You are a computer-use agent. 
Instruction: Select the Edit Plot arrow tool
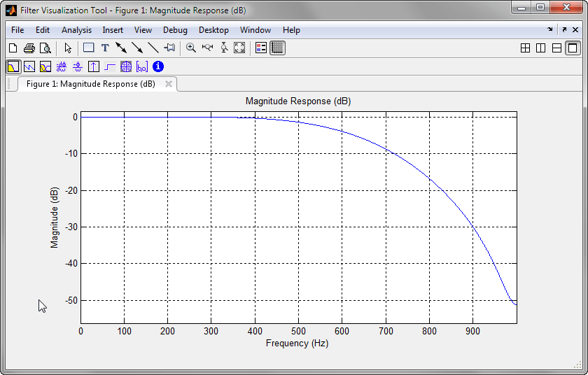(x=68, y=48)
